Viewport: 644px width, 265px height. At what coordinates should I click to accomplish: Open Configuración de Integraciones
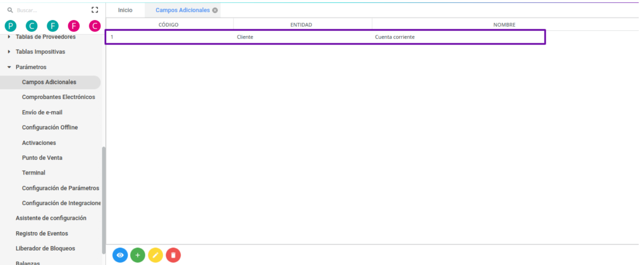coord(62,203)
